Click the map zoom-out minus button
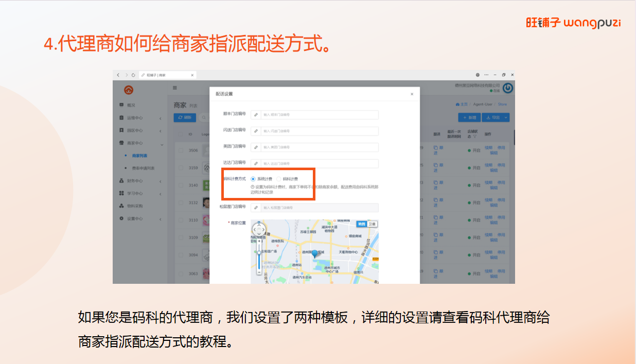Image resolution: width=636 pixels, height=364 pixels. (x=259, y=273)
